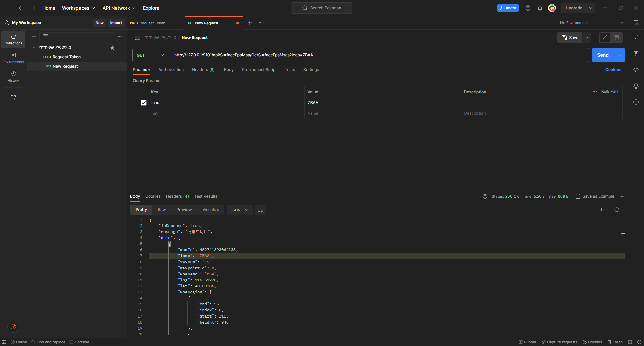Open the Cookies link under Send

(613, 70)
